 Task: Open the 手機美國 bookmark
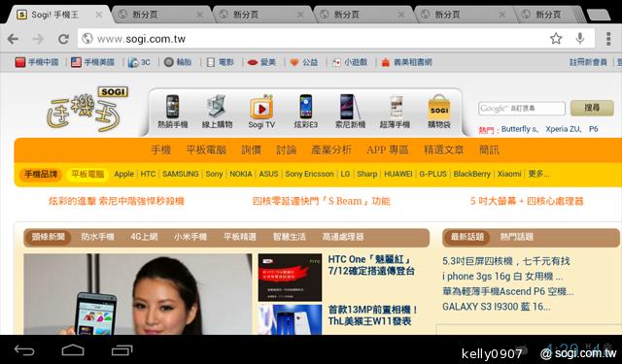[x=93, y=62]
